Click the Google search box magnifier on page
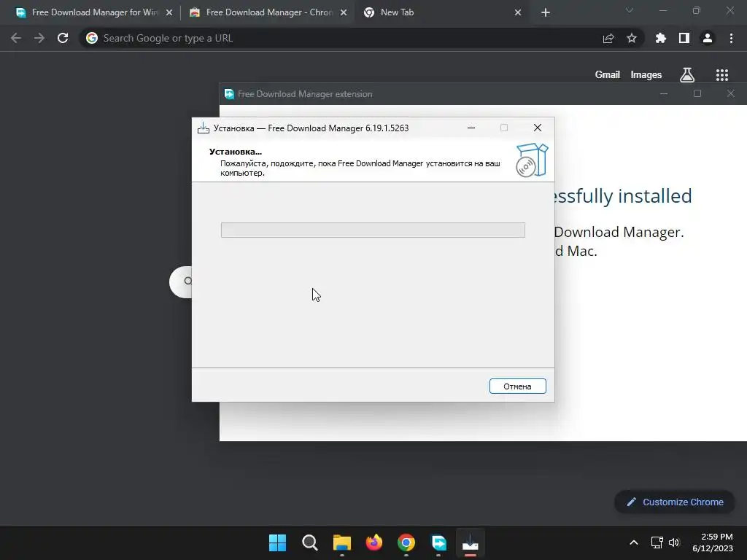The image size is (747, 560). click(188, 281)
